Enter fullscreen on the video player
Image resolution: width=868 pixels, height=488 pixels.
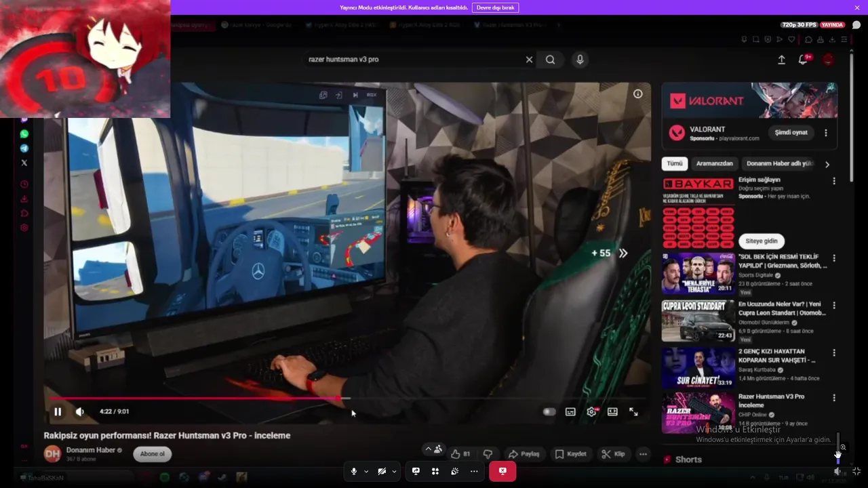[633, 411]
